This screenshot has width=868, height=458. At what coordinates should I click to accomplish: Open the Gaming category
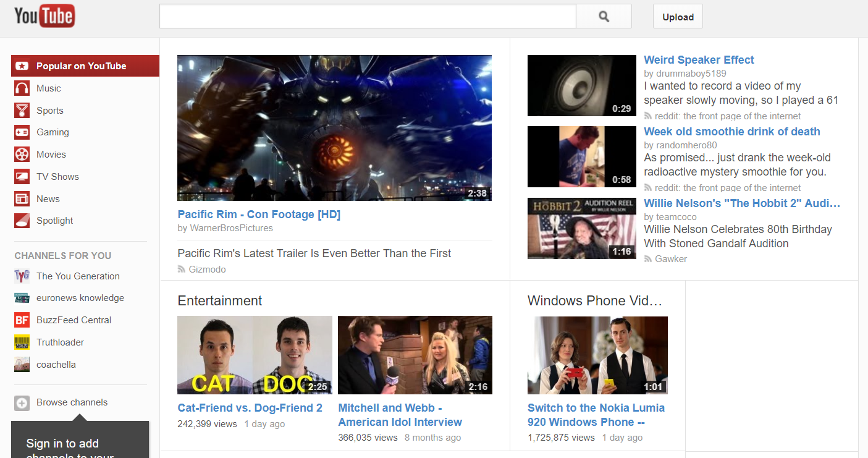click(53, 132)
